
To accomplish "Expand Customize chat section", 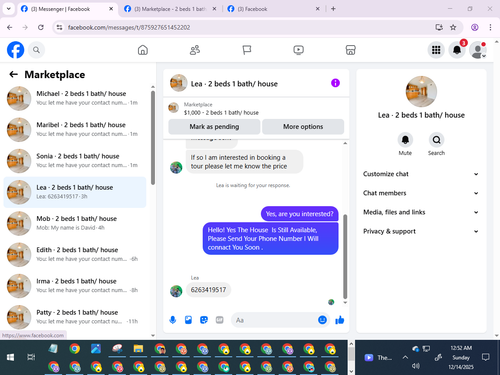I will [421, 174].
